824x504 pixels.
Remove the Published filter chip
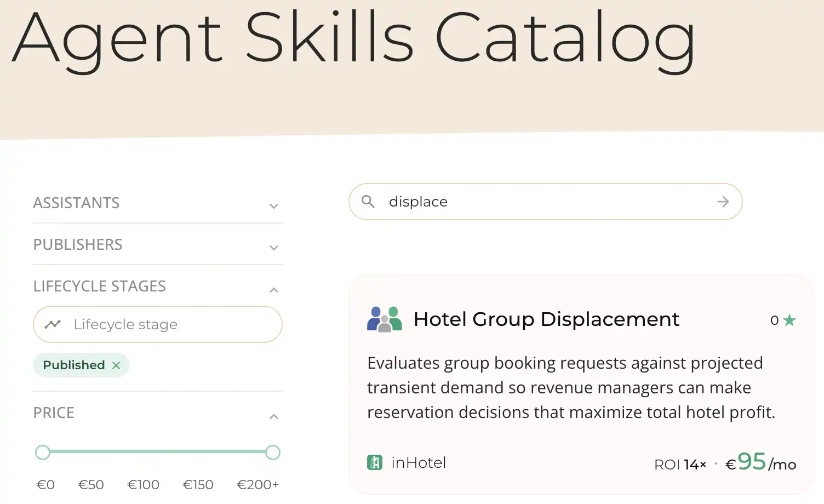(x=116, y=365)
